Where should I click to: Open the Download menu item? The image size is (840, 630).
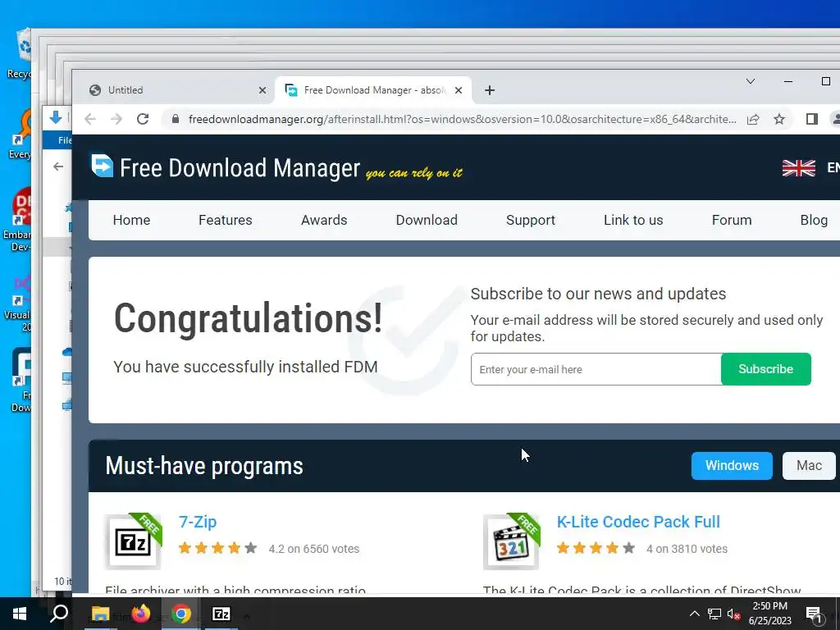[x=427, y=220]
